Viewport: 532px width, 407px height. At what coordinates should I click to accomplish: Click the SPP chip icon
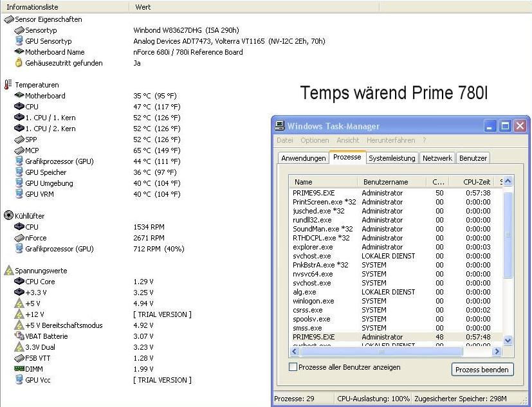pyautogui.click(x=19, y=140)
